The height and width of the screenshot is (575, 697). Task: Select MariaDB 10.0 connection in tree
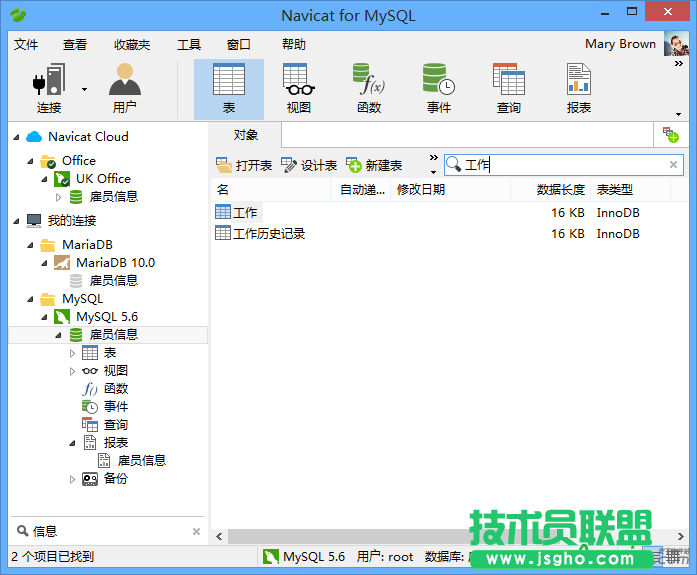pos(105,263)
